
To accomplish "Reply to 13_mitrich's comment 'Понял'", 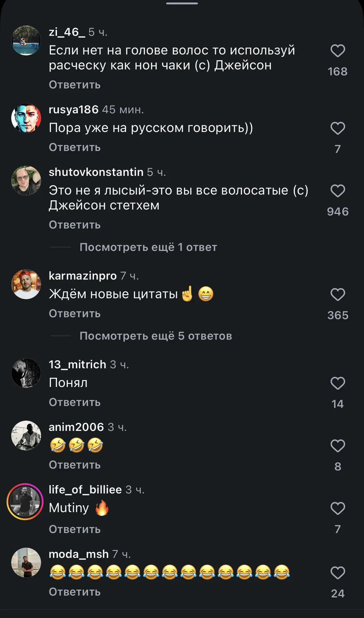I will (x=75, y=402).
